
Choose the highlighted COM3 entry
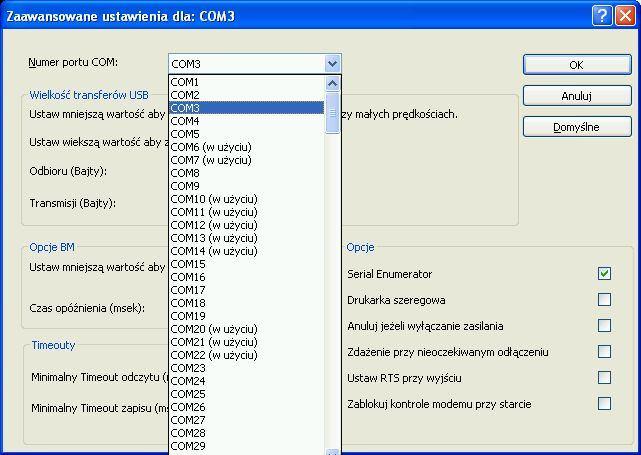click(247, 108)
